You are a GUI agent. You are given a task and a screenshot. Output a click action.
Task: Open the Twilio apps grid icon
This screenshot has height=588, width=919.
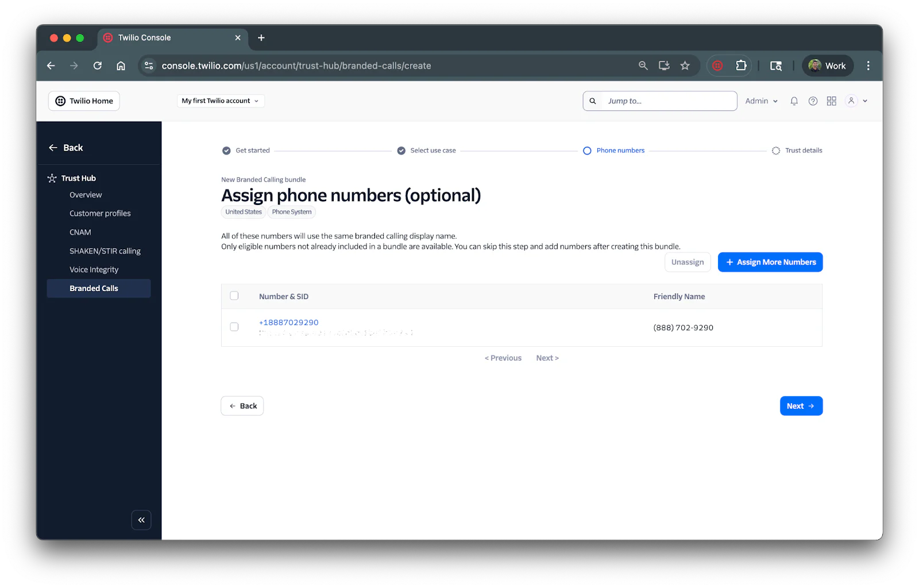click(x=831, y=100)
